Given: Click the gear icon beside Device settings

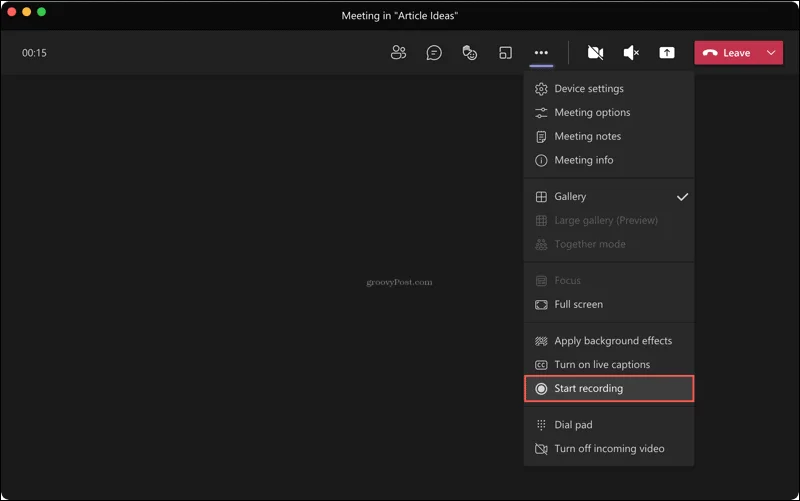Looking at the screenshot, I should click(541, 89).
